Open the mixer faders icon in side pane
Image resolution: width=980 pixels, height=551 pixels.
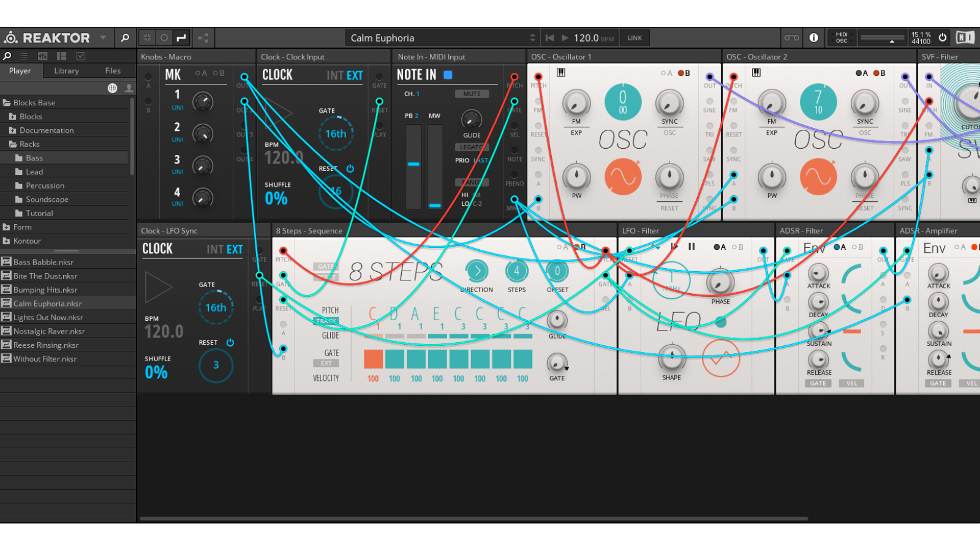pyautogui.click(x=43, y=56)
